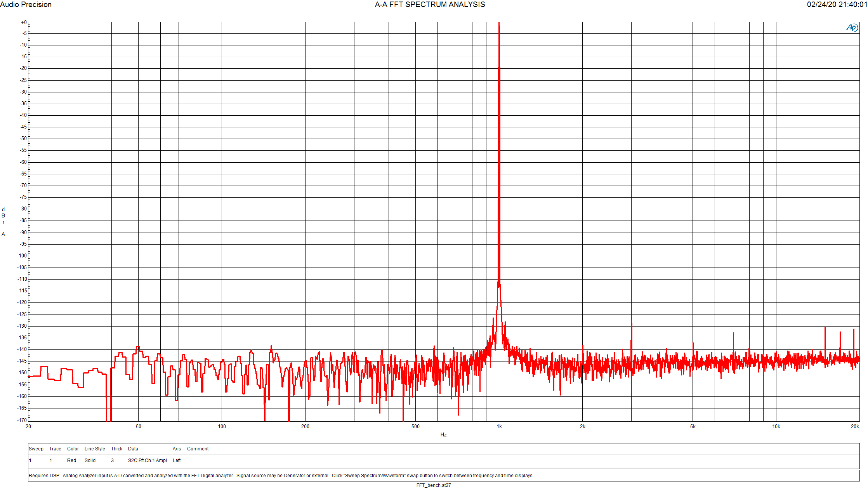
Task: Click thickness value '3' in legend row
Action: click(x=112, y=460)
